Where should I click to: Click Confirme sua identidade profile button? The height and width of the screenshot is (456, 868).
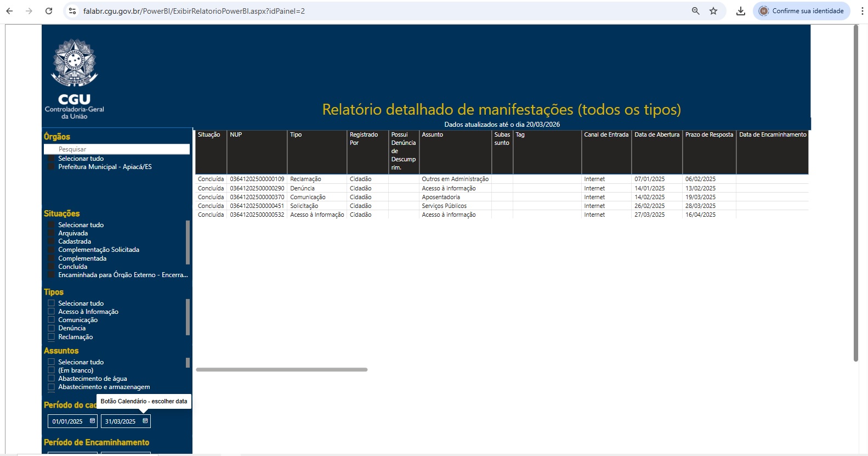802,11
